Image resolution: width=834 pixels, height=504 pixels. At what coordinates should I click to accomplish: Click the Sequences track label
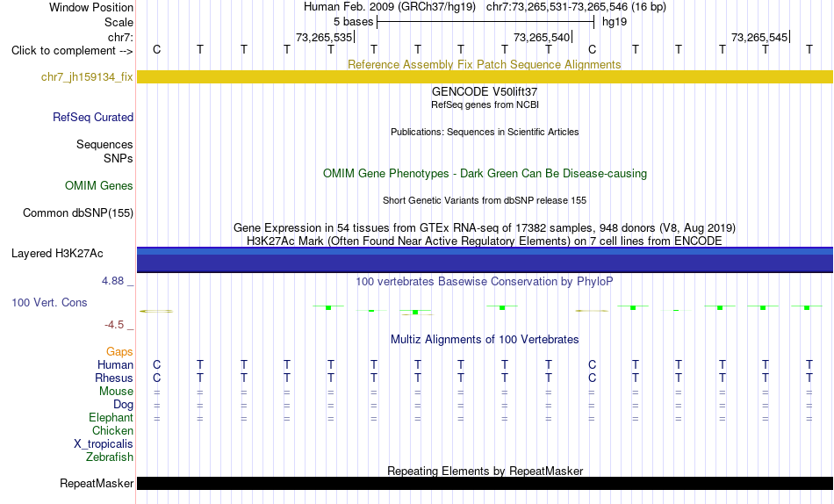104,144
